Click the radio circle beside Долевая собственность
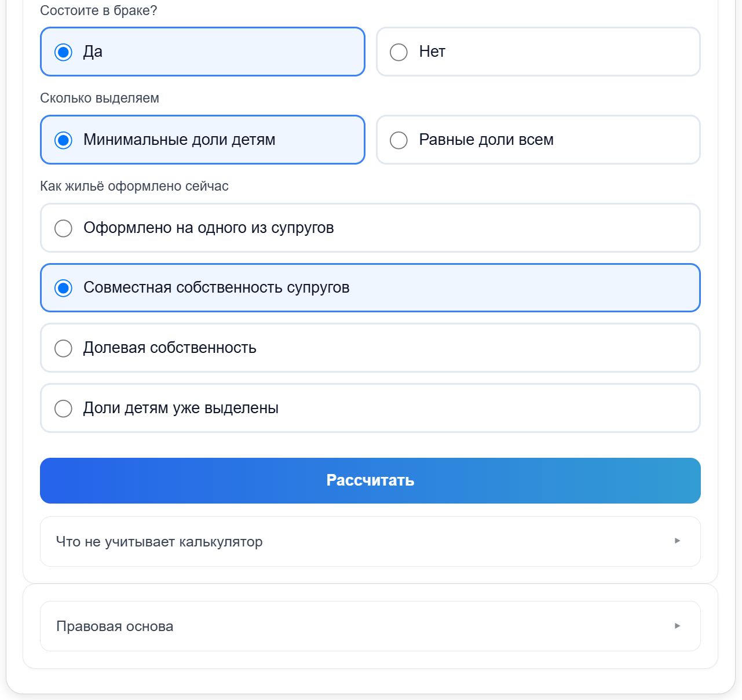The height and width of the screenshot is (700, 742). [x=63, y=348]
